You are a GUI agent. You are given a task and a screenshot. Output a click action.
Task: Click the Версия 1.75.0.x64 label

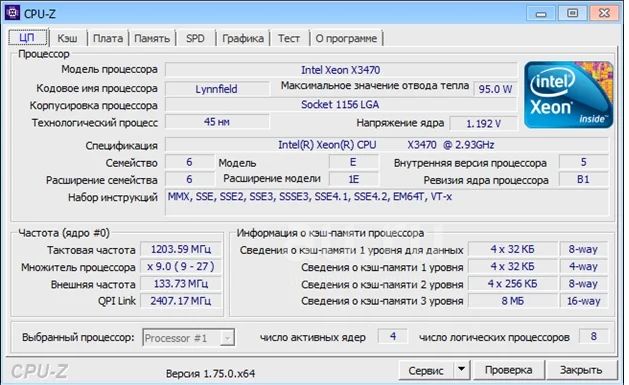pos(211,373)
